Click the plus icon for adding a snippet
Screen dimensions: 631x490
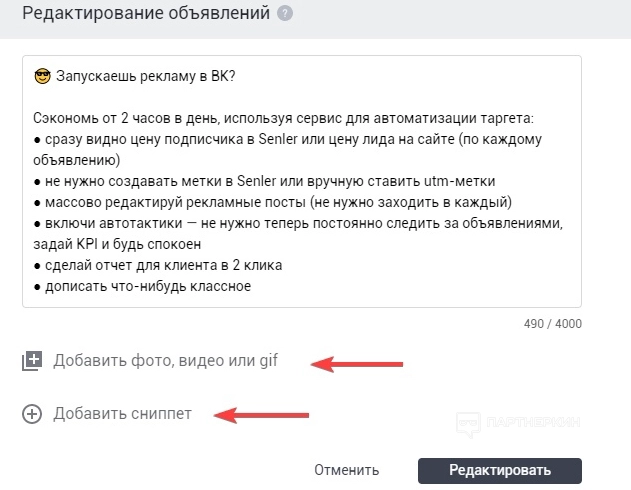point(32,414)
